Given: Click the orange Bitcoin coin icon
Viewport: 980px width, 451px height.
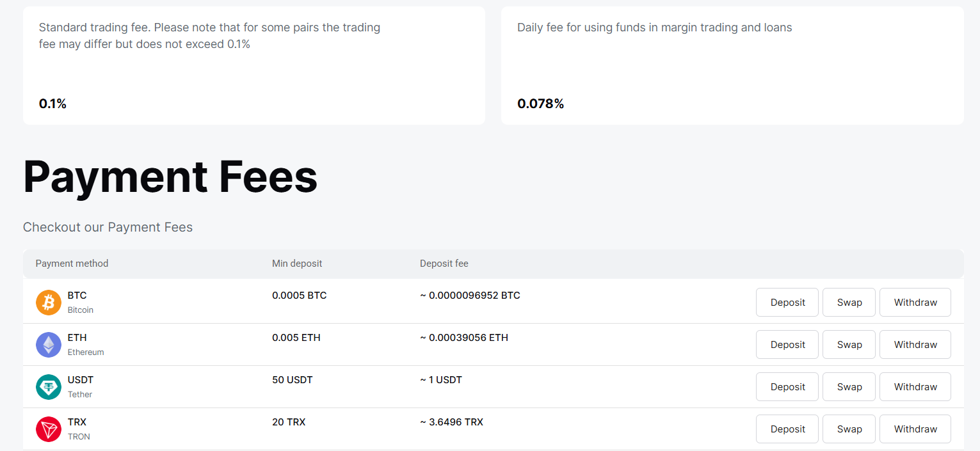Looking at the screenshot, I should point(49,302).
